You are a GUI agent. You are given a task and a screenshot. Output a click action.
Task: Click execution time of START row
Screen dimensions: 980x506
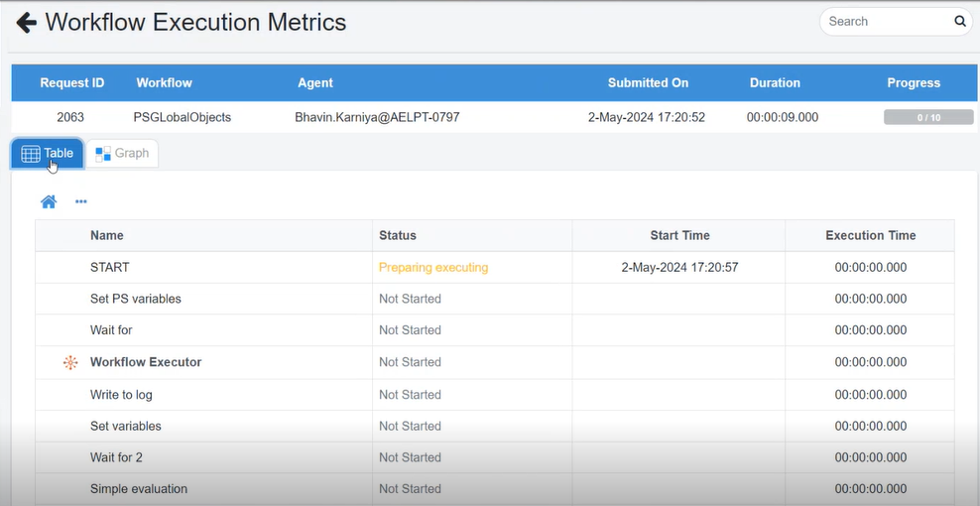click(871, 267)
